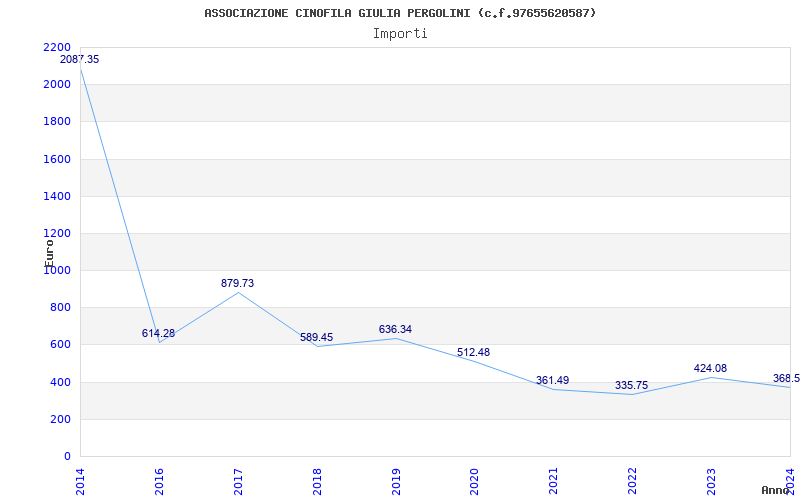This screenshot has height=500, width=800.
Task: Click the 2019 x-axis label
Action: pos(396,482)
